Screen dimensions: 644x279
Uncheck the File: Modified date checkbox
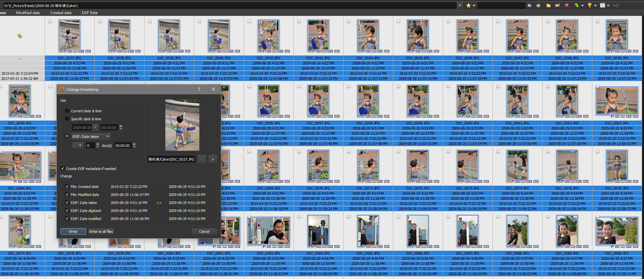click(67, 195)
